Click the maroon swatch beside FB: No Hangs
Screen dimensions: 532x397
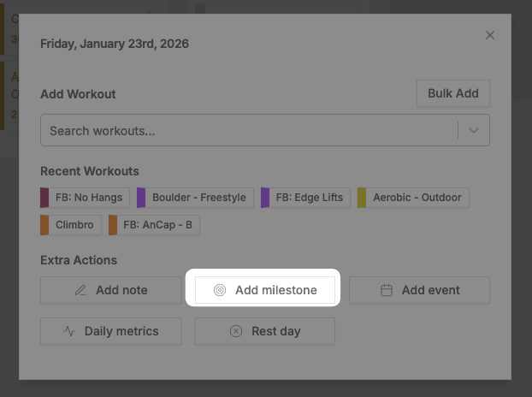tap(44, 198)
